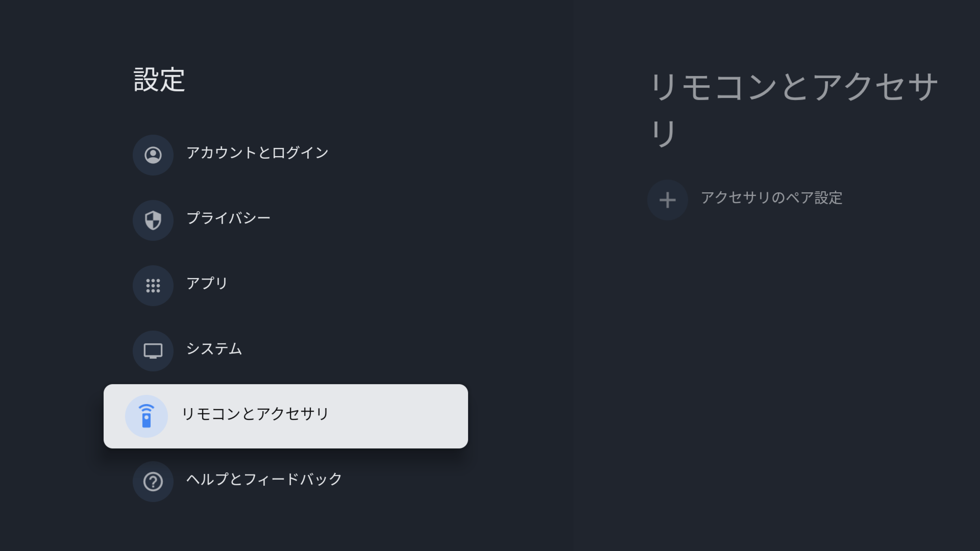Open アカウントとログイン settings

coord(257,153)
